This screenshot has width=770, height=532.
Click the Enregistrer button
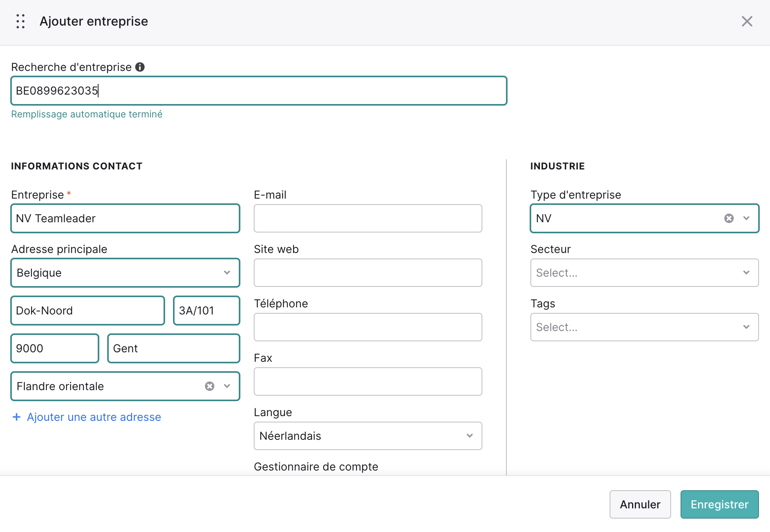pyautogui.click(x=720, y=504)
